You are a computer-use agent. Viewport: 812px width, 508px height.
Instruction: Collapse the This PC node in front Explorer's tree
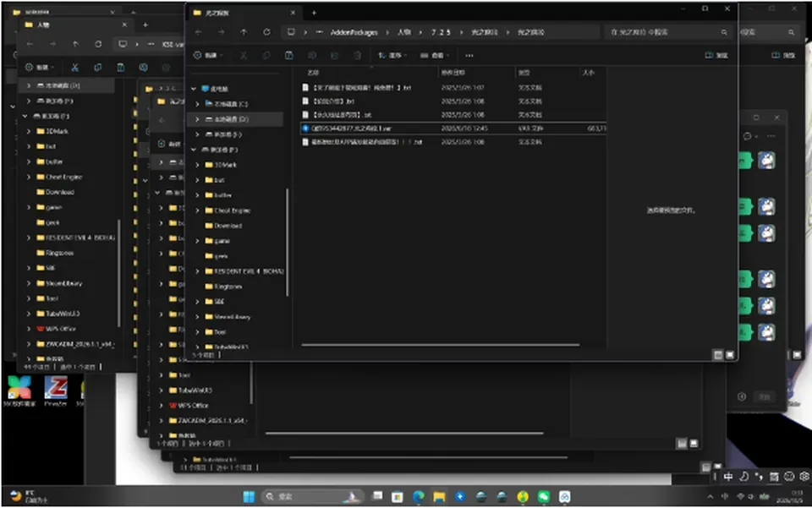tap(194, 89)
